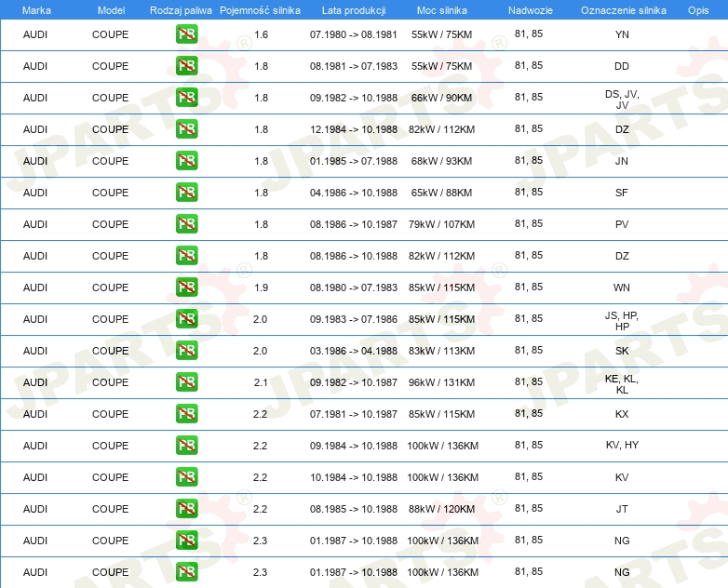Click the engine power '96kW / 131KM'
The width and height of the screenshot is (728, 588).
[x=441, y=382]
